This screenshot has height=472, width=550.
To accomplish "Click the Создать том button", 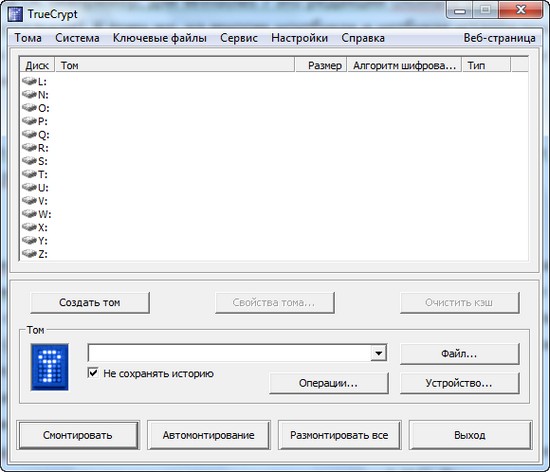I will pos(90,303).
